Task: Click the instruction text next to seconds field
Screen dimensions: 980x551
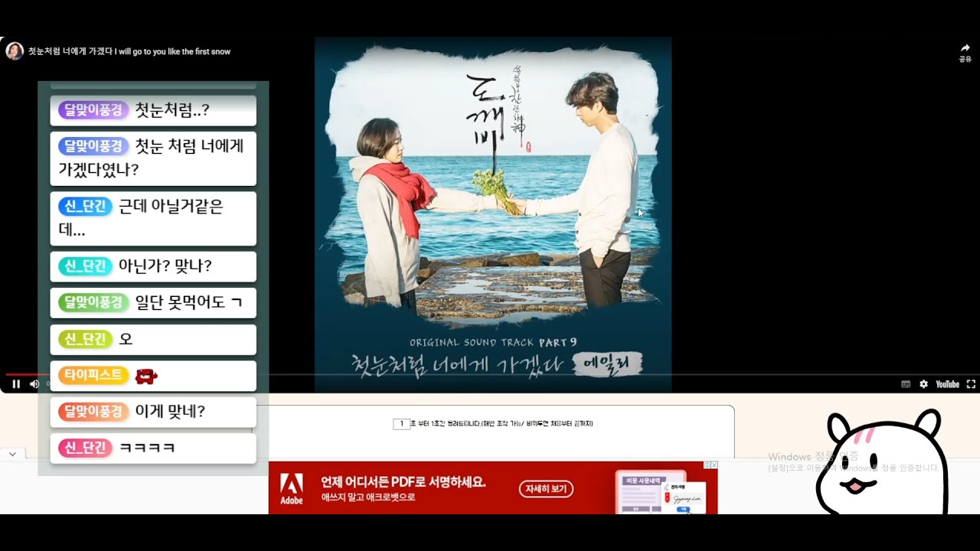Action: click(x=503, y=424)
